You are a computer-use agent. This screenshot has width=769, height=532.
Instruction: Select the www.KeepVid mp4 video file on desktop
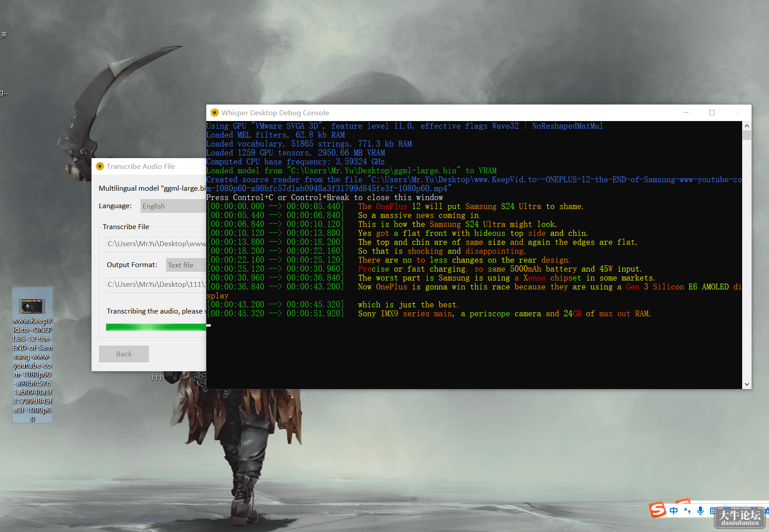pos(32,355)
